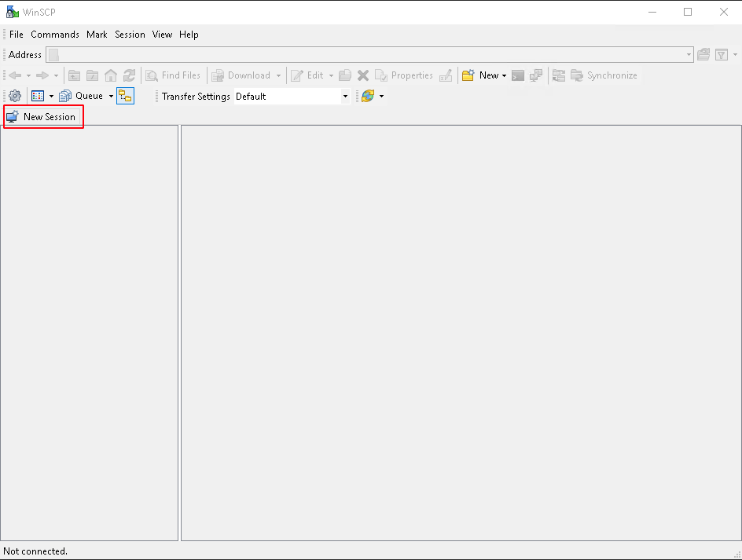Expand the Queue dropdown arrow
The image size is (742, 560).
[111, 97]
